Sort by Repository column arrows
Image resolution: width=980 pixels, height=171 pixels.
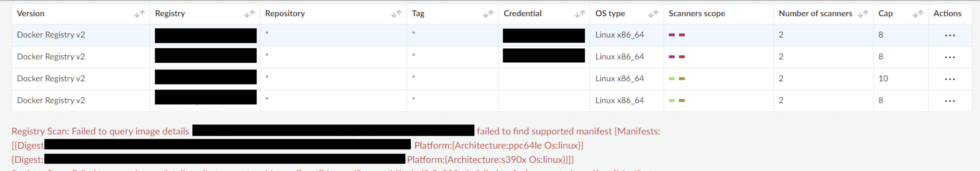coord(397,14)
